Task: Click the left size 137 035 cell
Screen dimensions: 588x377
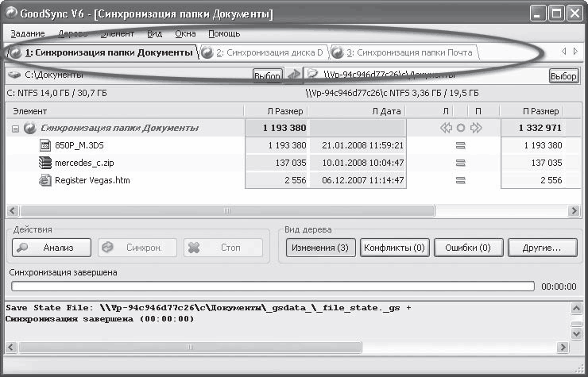Action: coord(277,163)
